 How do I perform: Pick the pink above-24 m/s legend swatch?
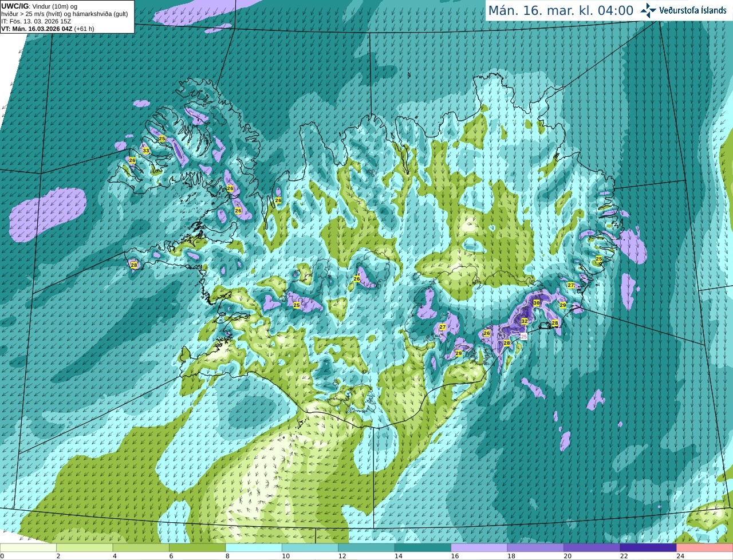coord(705,548)
